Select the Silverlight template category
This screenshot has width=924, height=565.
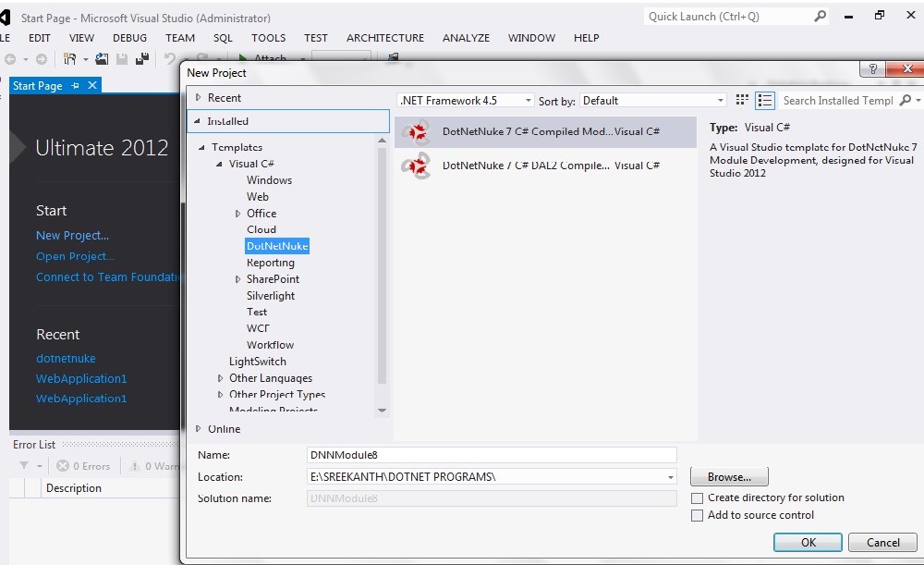[271, 296]
